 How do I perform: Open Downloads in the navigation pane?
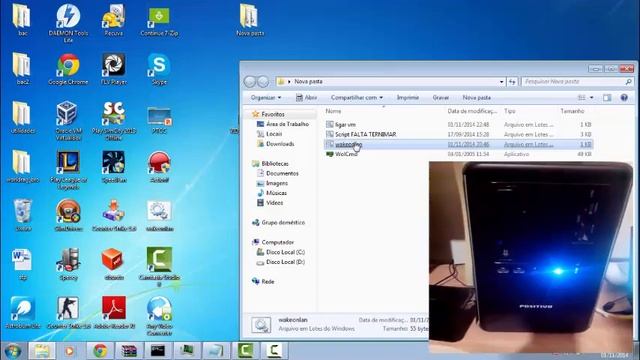coord(280,144)
